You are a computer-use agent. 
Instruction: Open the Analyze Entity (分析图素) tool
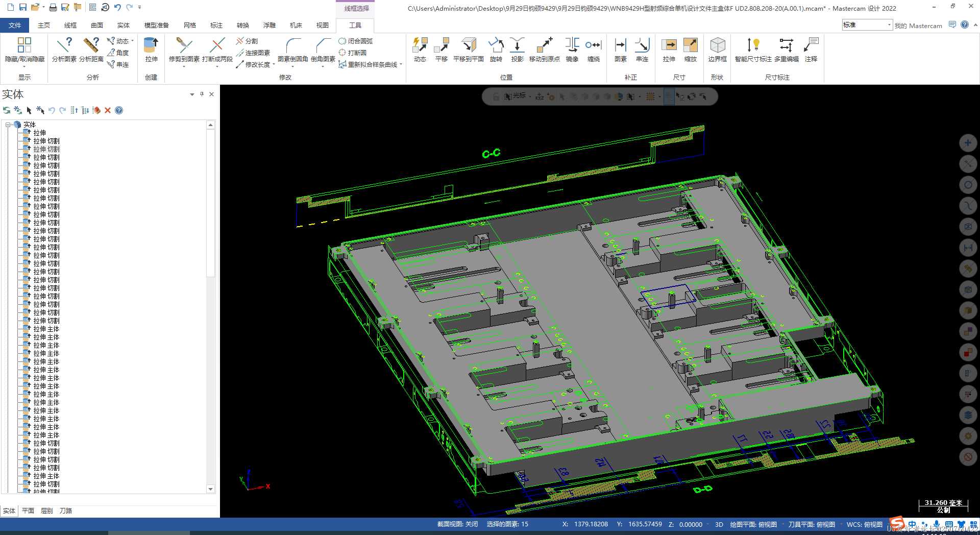pos(64,50)
